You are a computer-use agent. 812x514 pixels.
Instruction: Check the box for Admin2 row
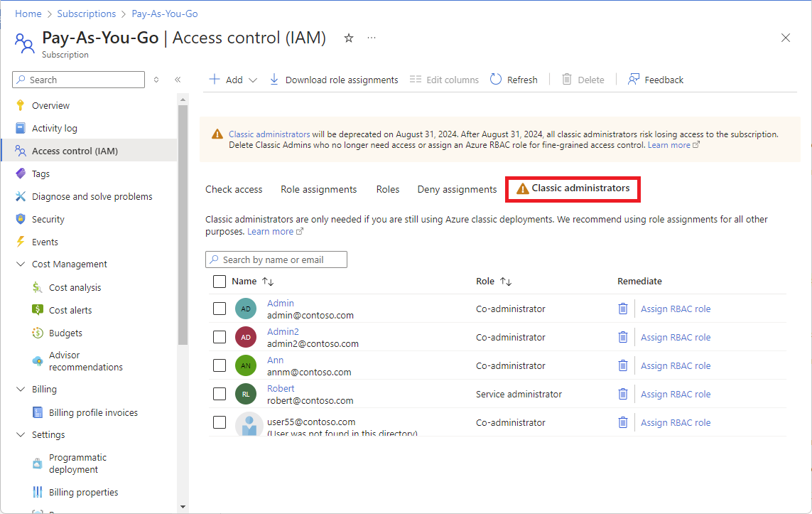[220, 337]
